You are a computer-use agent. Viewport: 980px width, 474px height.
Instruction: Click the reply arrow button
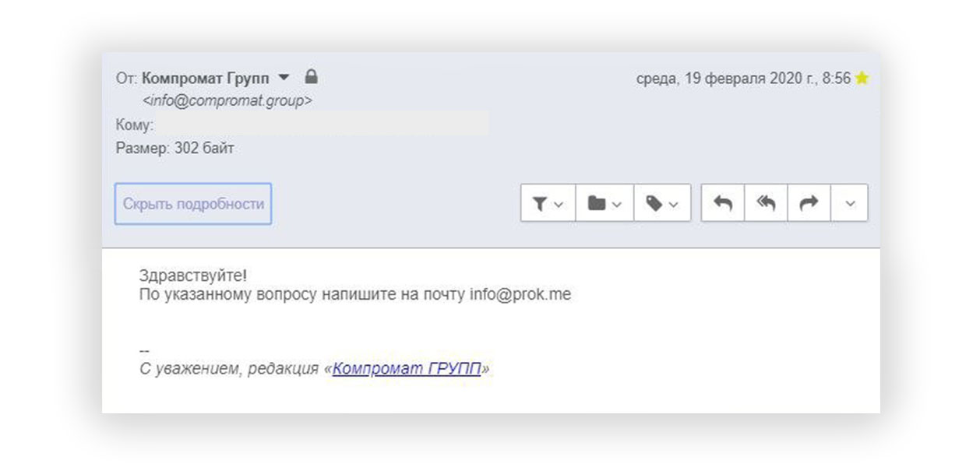(723, 203)
